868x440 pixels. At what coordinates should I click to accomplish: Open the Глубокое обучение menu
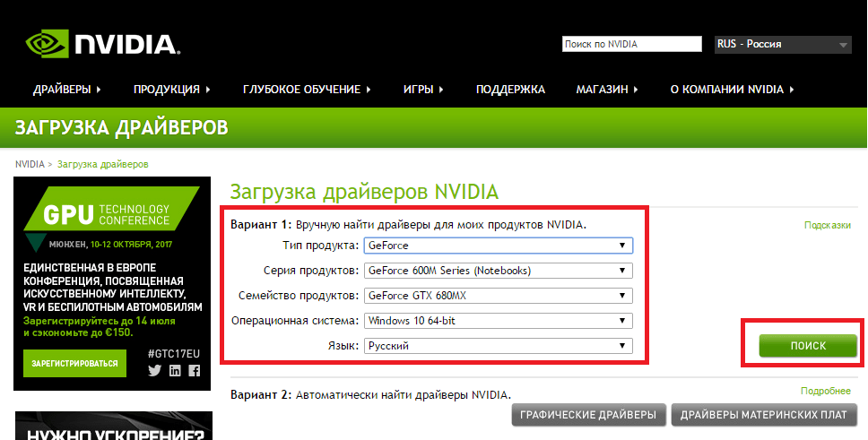[x=307, y=89]
